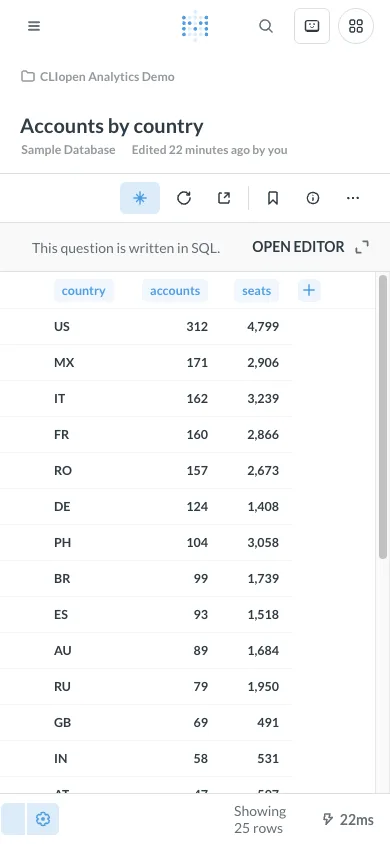Click seats value 1,408

(x=263, y=507)
